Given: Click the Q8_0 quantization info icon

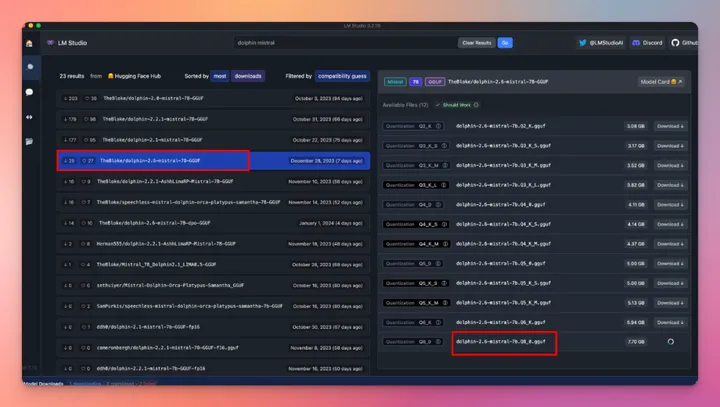Looking at the screenshot, I should tap(438, 342).
